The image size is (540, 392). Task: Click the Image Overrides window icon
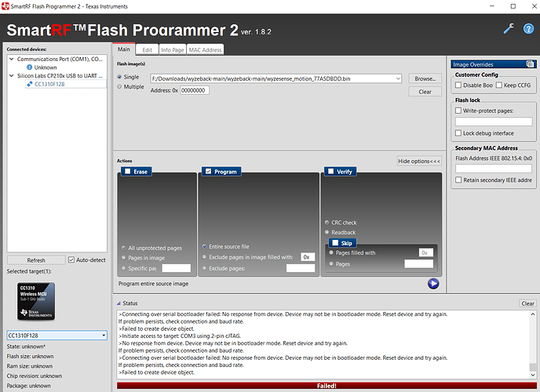coord(530,64)
